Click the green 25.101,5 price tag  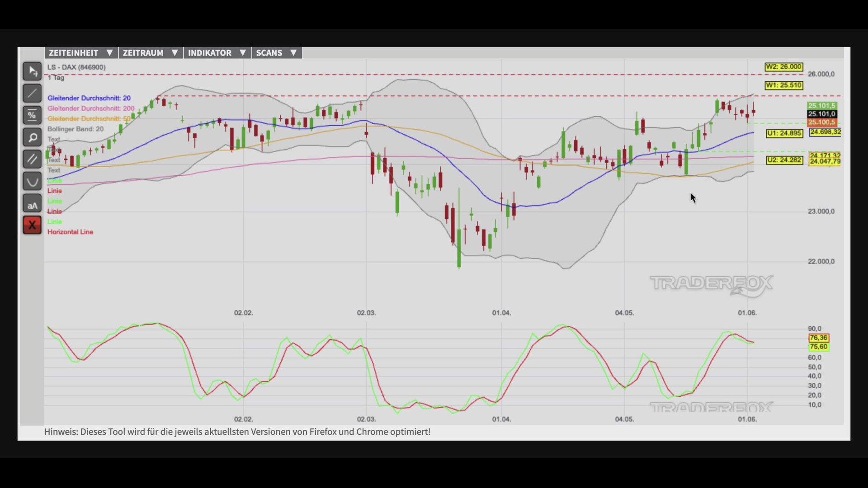[x=822, y=106]
